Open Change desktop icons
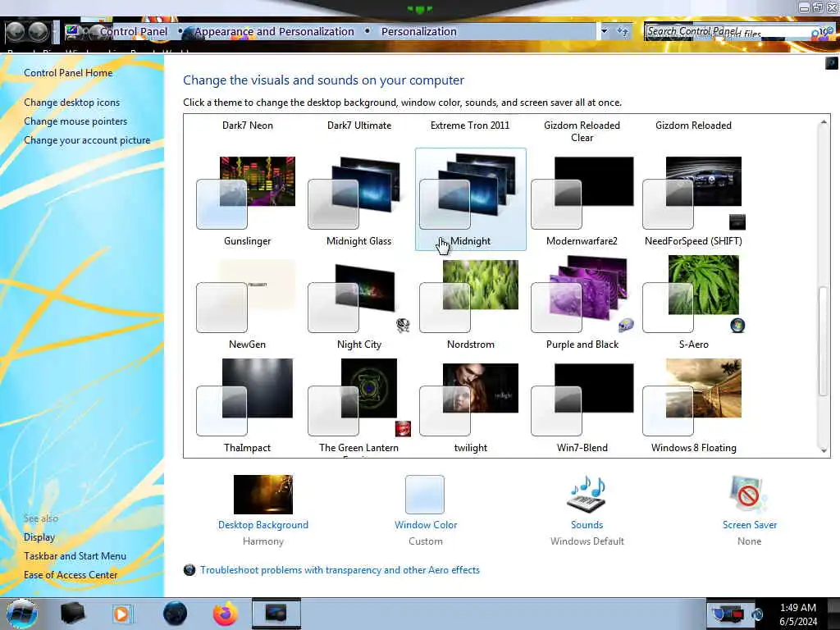This screenshot has width=840, height=630. coord(72,103)
